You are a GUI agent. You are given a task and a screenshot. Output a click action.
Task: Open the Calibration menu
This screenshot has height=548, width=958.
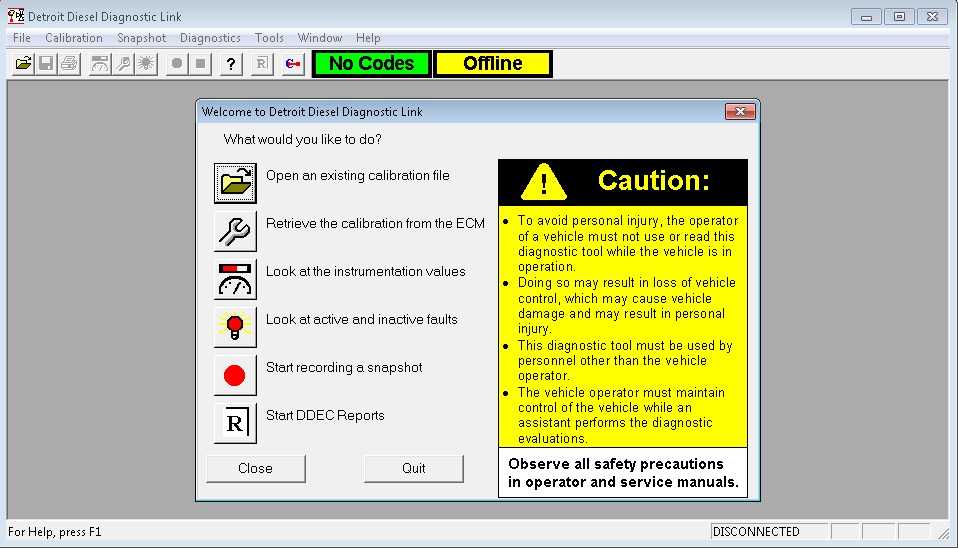click(x=74, y=38)
